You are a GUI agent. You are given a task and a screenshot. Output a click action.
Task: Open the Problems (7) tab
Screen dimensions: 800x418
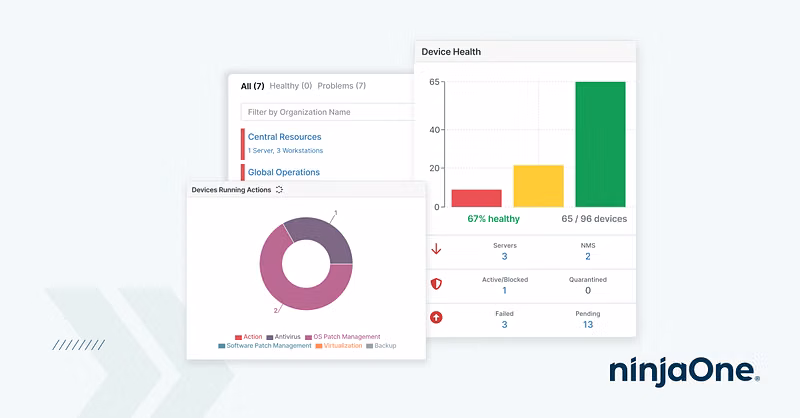tap(341, 86)
